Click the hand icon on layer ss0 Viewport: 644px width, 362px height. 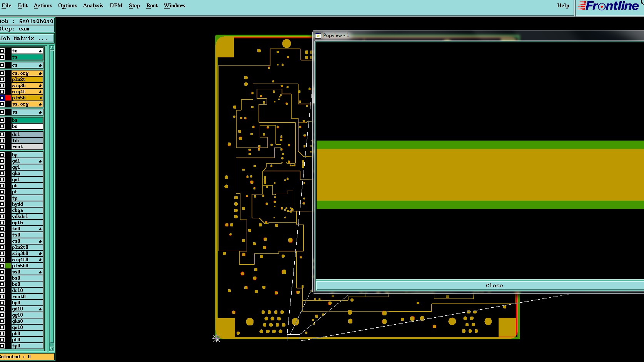(x=40, y=272)
